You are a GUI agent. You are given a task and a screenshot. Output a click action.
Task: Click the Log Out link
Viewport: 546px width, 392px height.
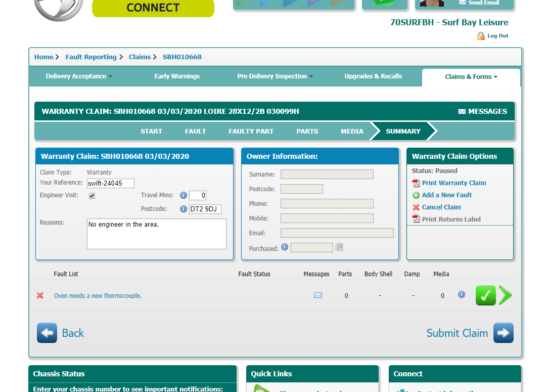tap(498, 35)
